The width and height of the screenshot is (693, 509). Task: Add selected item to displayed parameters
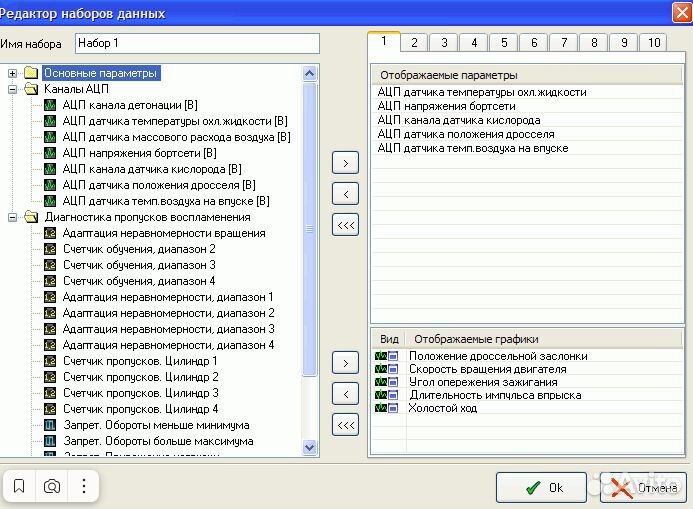click(x=346, y=163)
